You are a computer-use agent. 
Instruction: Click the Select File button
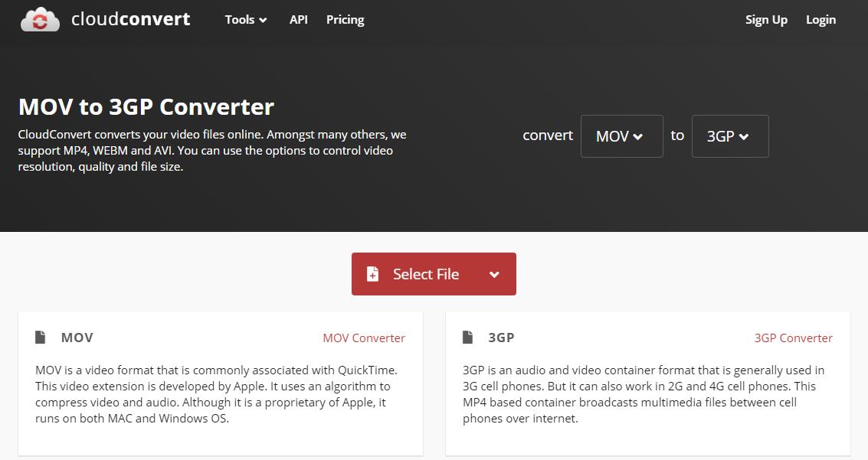434,274
